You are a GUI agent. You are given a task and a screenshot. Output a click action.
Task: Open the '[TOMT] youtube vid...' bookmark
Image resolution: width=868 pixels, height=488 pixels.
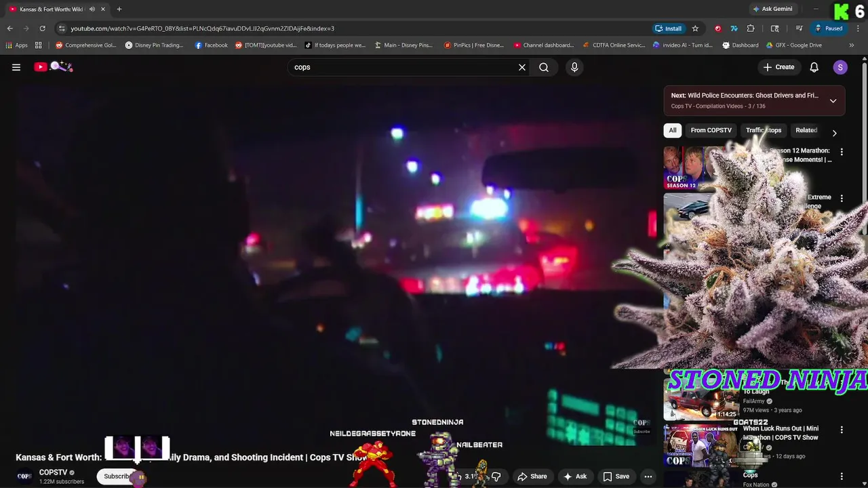coord(266,45)
